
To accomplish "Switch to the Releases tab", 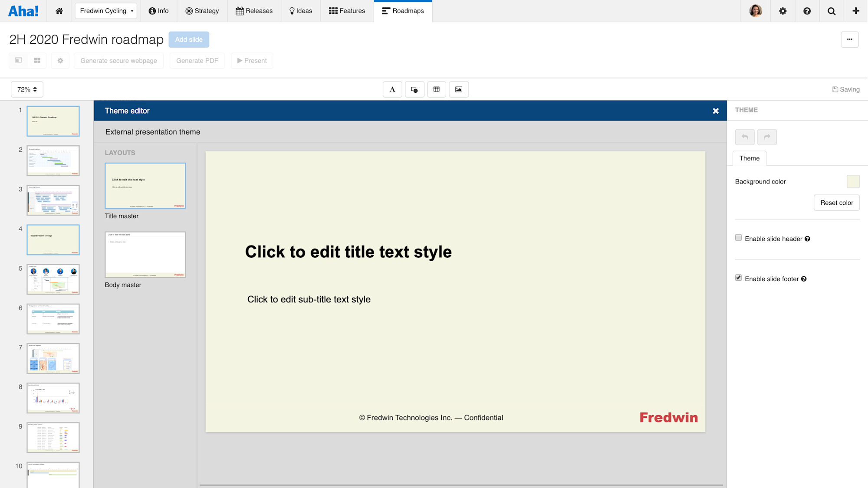I will tap(254, 11).
